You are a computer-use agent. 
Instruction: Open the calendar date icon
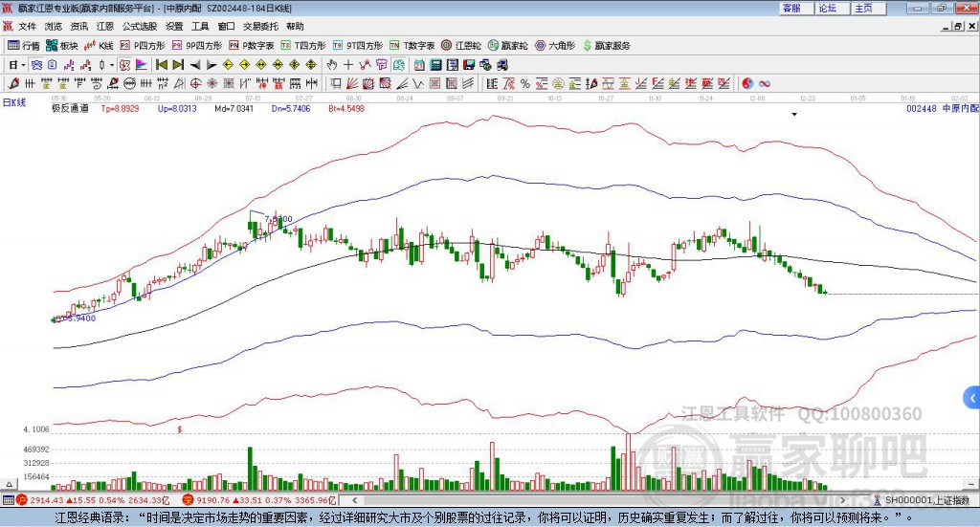(x=419, y=65)
